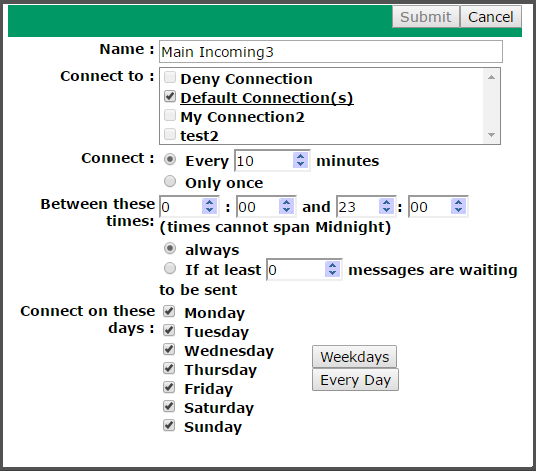Click connection list scrollbar up arrow
Viewport: 536px width, 471px height.
[x=492, y=77]
